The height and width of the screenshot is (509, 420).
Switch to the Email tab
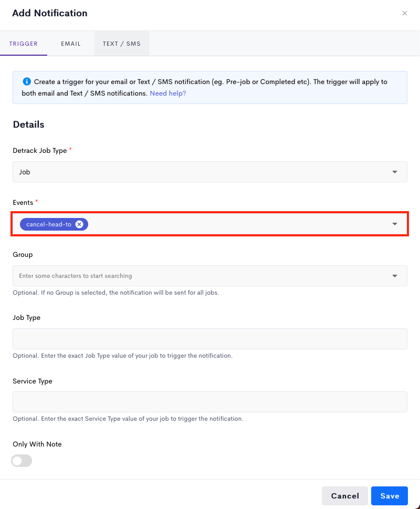71,44
